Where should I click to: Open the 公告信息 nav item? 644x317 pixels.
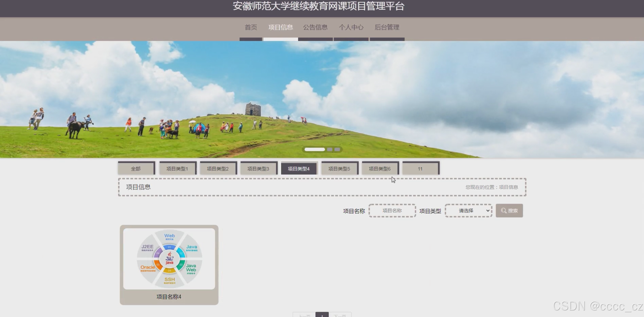tap(315, 27)
